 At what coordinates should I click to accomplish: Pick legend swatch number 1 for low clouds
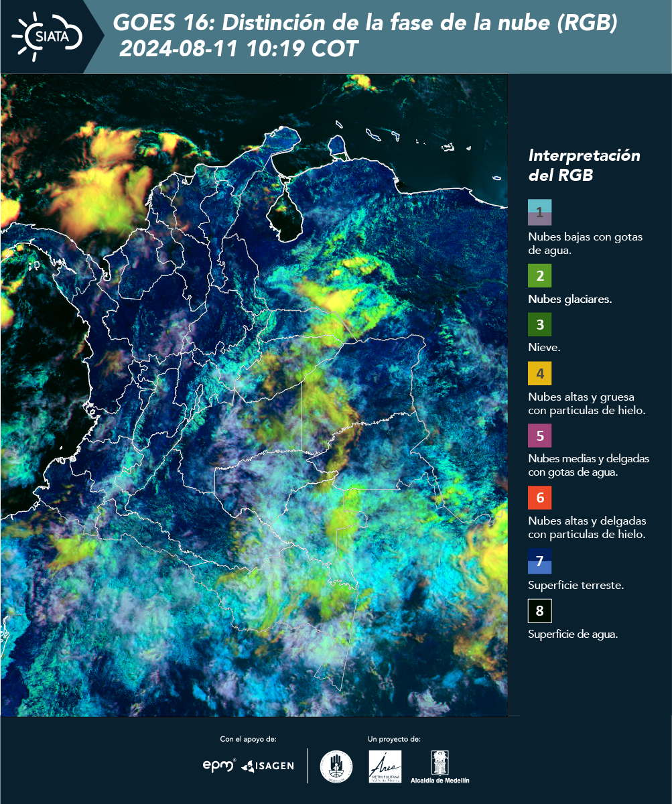click(x=539, y=212)
